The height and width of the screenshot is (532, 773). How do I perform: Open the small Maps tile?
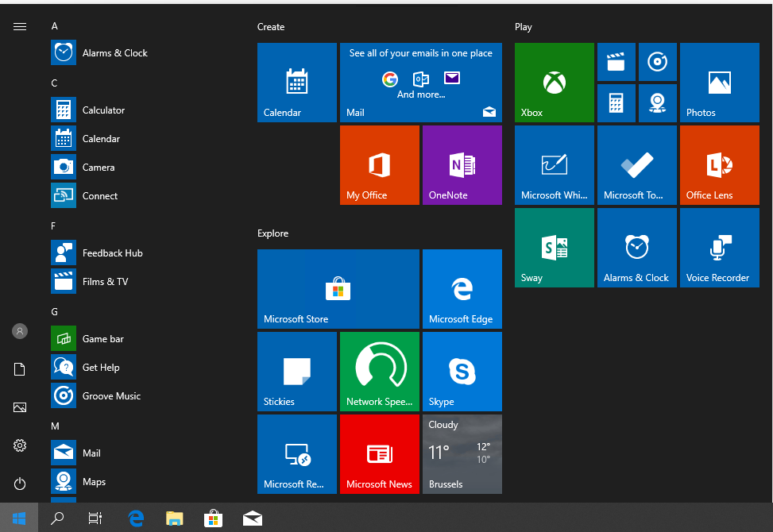658,103
